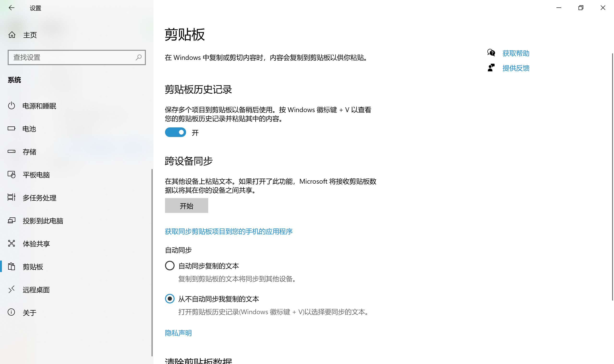Screen dimensions: 614x364
Task: Select 自动同步复制的文本 radio option
Action: (170, 266)
